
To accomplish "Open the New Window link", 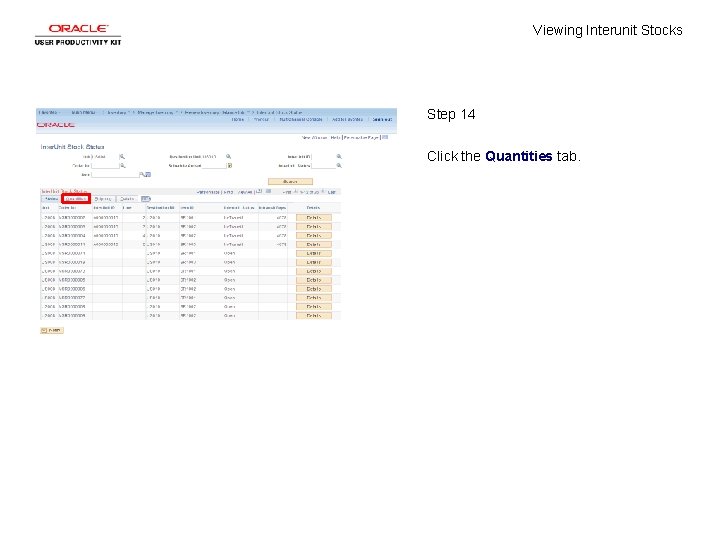I will (x=315, y=137).
